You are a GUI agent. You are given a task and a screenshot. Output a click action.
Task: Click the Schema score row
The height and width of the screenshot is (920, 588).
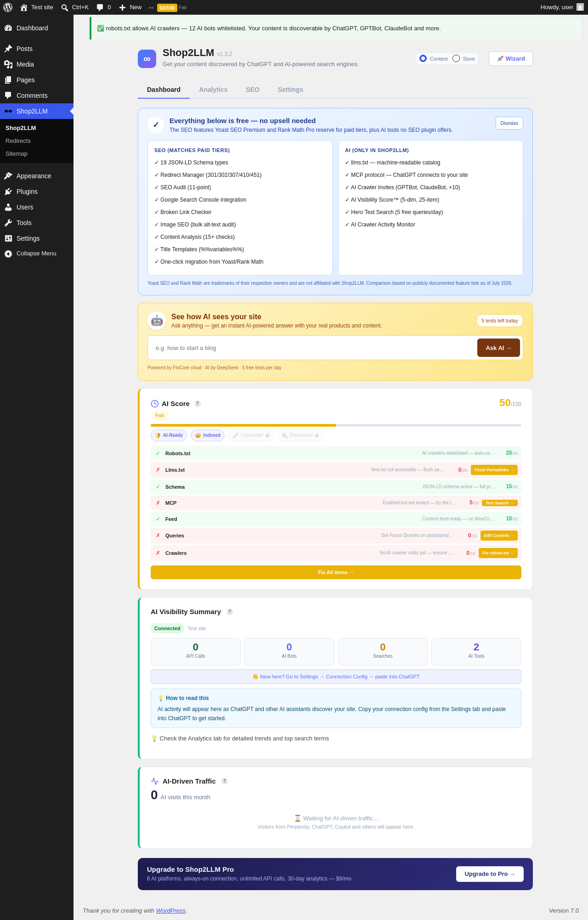[x=336, y=487]
